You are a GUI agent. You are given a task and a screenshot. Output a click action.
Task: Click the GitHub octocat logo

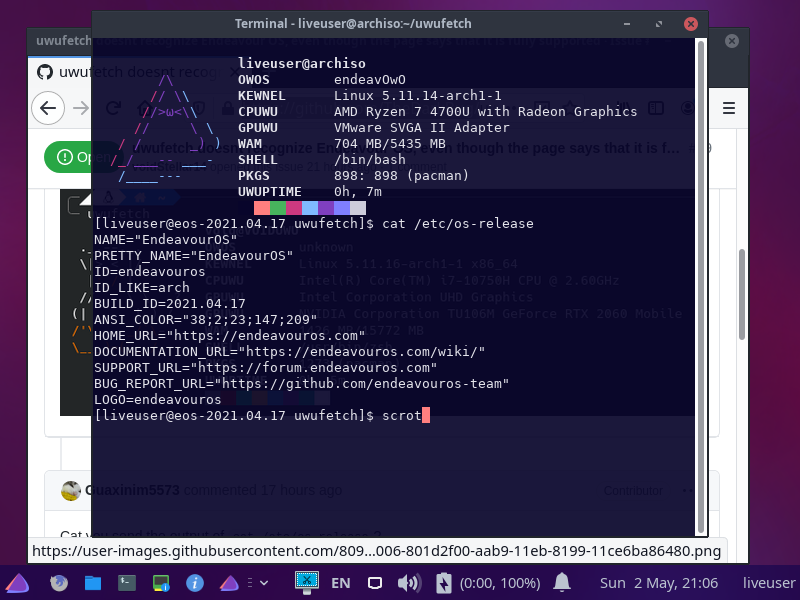(43, 71)
